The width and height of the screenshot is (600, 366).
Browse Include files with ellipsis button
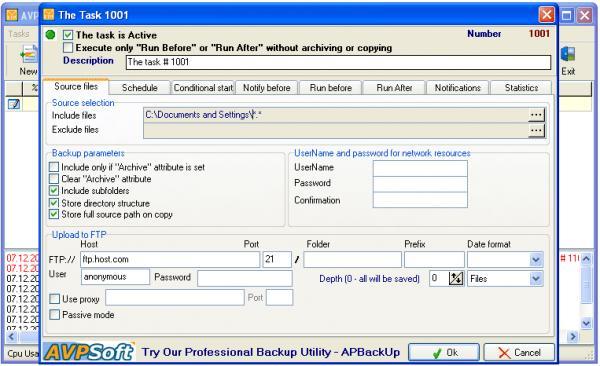536,115
